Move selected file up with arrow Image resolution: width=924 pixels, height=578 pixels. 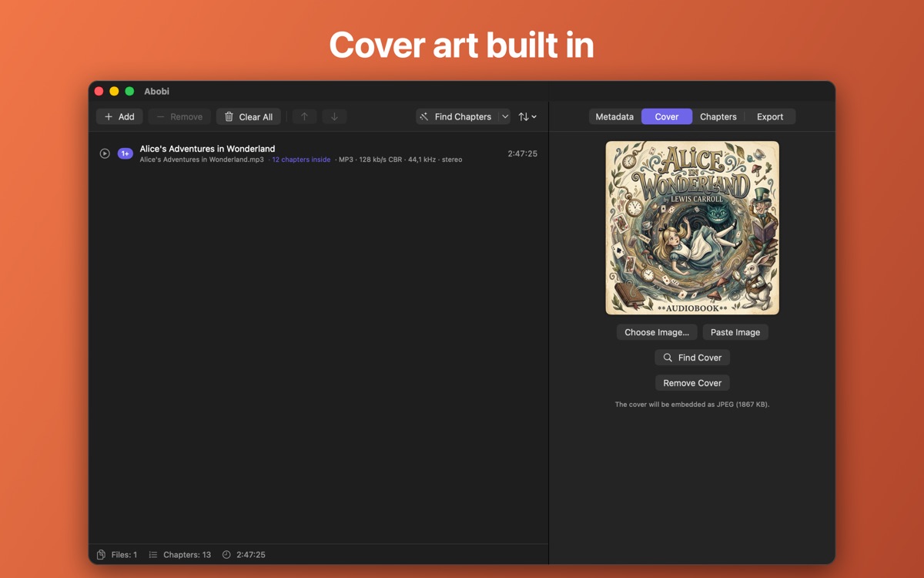(304, 116)
